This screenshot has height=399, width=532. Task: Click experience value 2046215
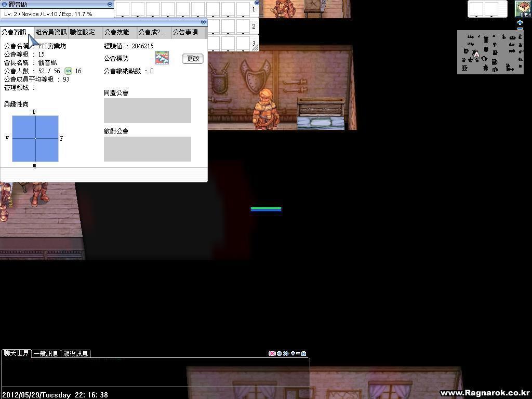click(142, 46)
